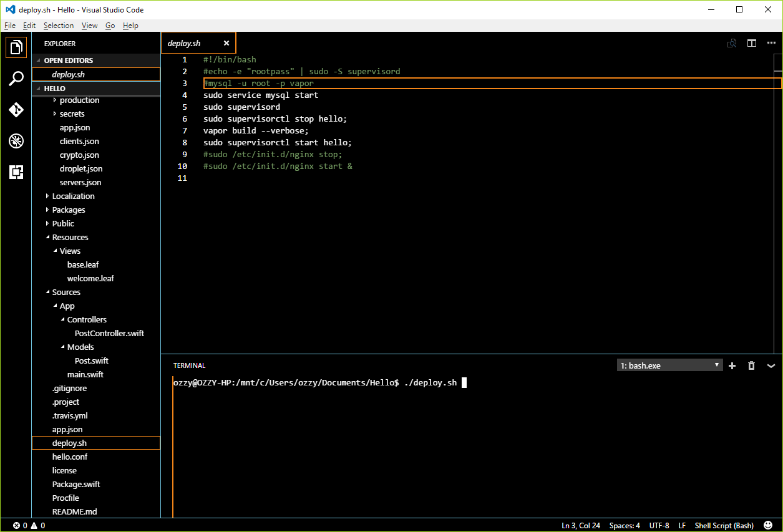Create a new terminal with plus icon

click(732, 365)
